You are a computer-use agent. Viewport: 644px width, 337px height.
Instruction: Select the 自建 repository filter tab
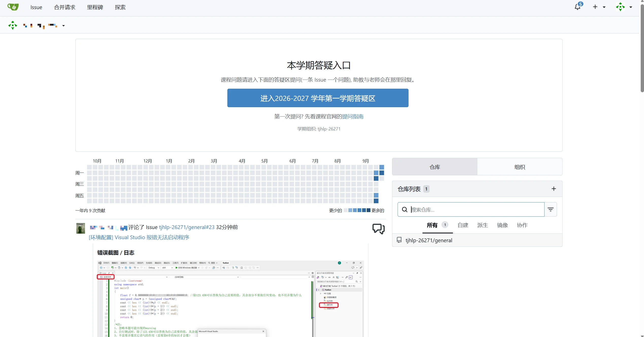(463, 225)
